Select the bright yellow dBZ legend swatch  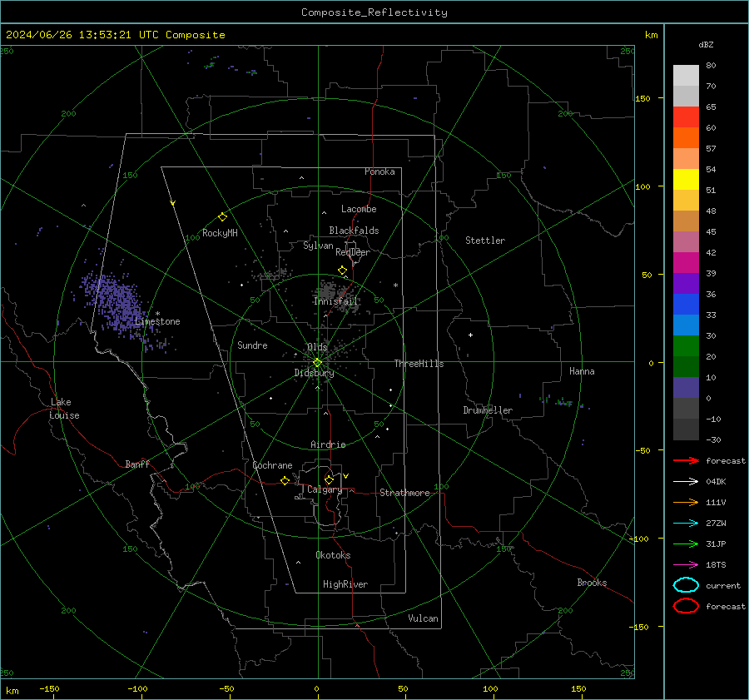[x=686, y=180]
